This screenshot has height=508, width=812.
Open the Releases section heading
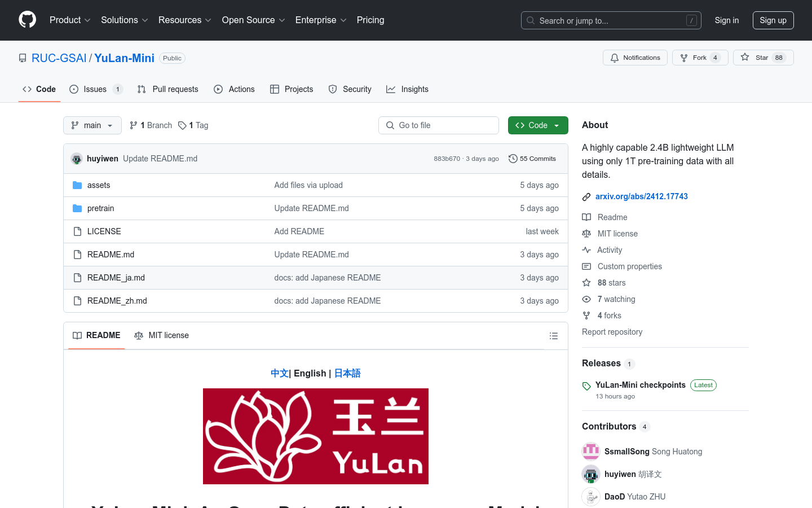(x=608, y=364)
